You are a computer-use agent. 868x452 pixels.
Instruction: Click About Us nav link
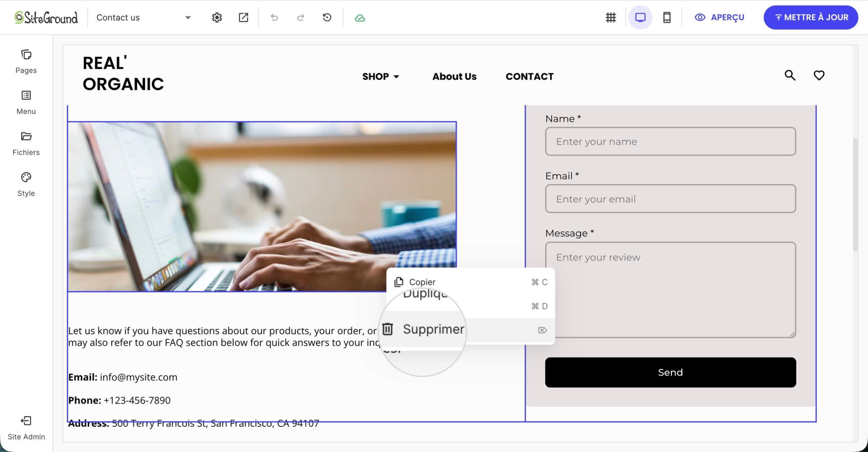tap(455, 76)
